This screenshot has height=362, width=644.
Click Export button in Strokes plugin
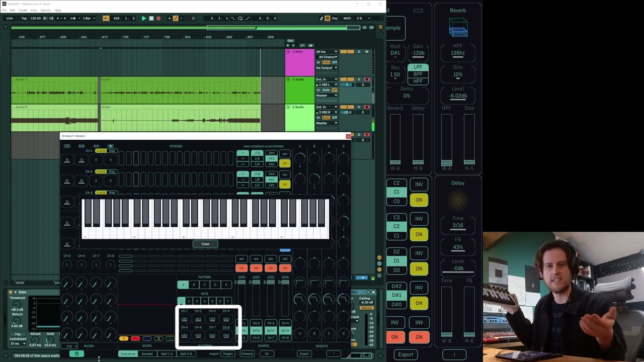[304, 354]
